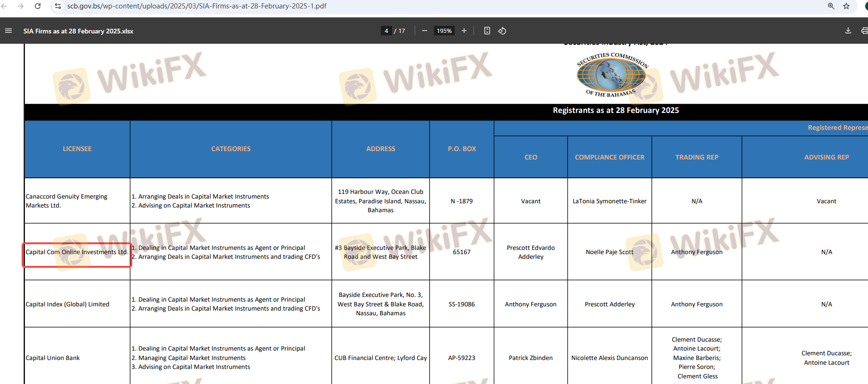Fit the PDF to page

point(487,31)
